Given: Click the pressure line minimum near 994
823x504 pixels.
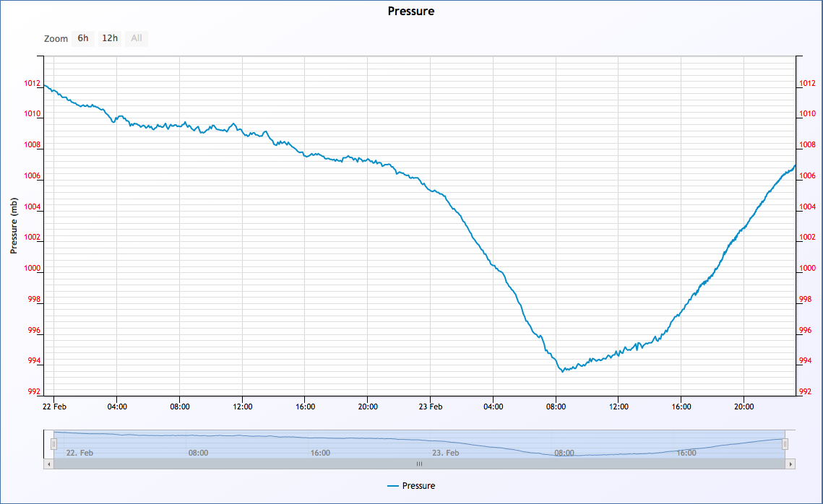Looking at the screenshot, I should pyautogui.click(x=563, y=371).
